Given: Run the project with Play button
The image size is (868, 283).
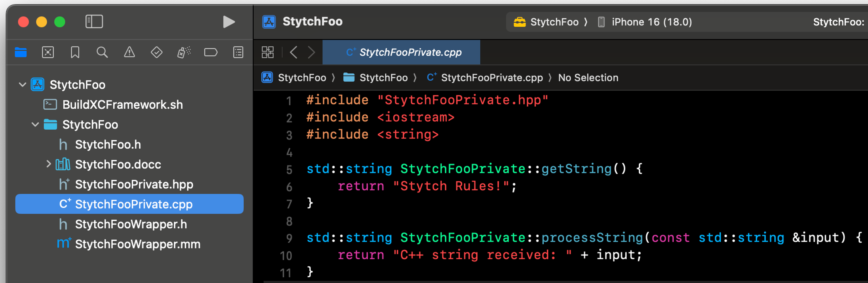Looking at the screenshot, I should [x=229, y=22].
